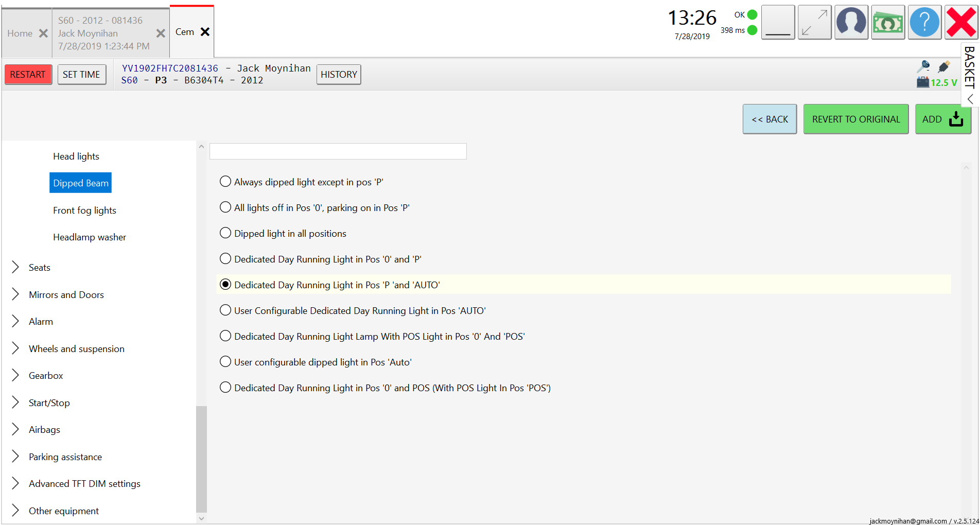Choose 'Dipped light in all positions'

(225, 233)
